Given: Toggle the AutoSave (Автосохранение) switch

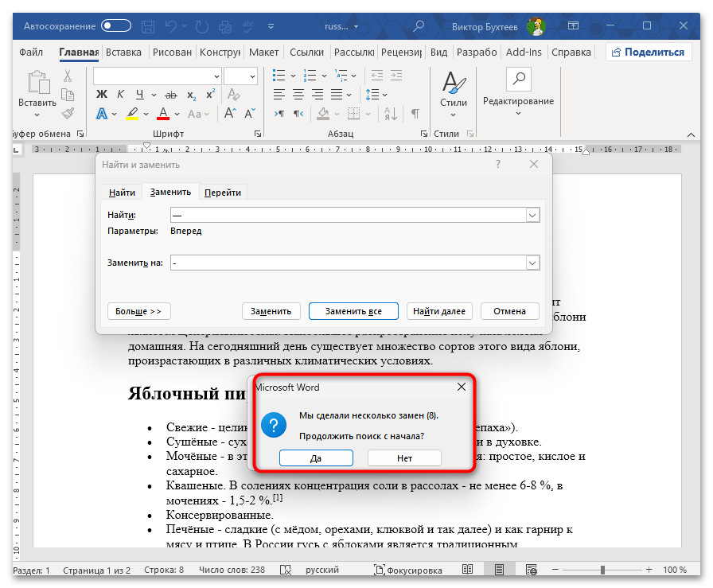Looking at the screenshot, I should coord(116,26).
